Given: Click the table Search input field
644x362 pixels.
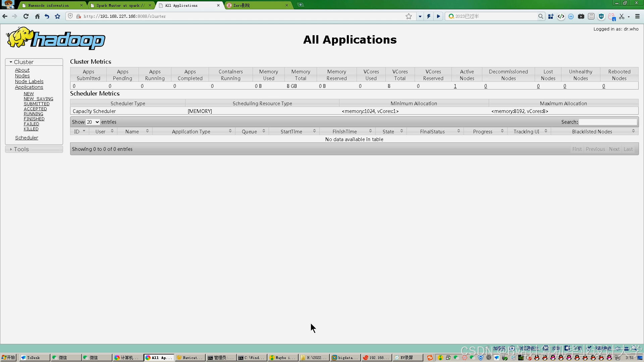Looking at the screenshot, I should tap(608, 122).
